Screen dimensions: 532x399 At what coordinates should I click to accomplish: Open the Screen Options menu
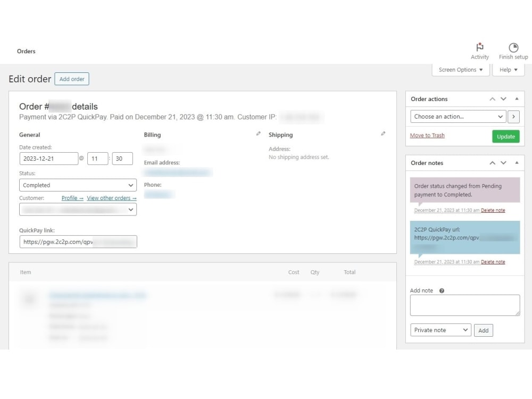click(x=461, y=70)
